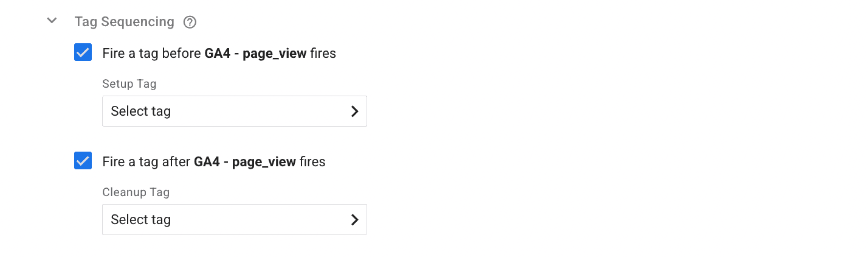Click empty area inside the Setup Tag selector box
Image resolution: width=868 pixels, height=257 pixels.
point(261,111)
